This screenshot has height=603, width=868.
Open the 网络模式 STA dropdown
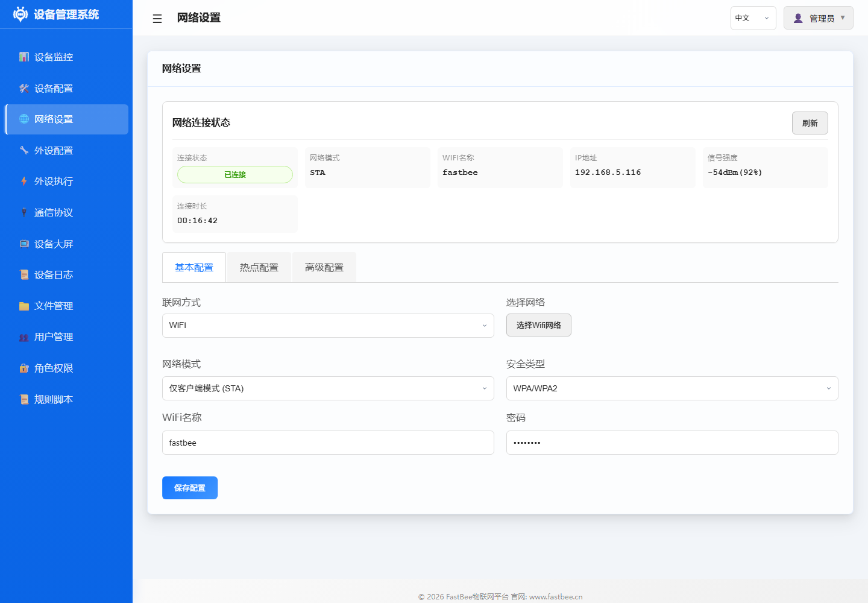(328, 388)
